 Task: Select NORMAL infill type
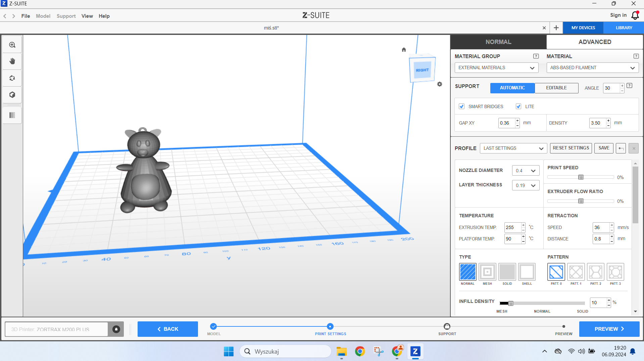pyautogui.click(x=467, y=272)
